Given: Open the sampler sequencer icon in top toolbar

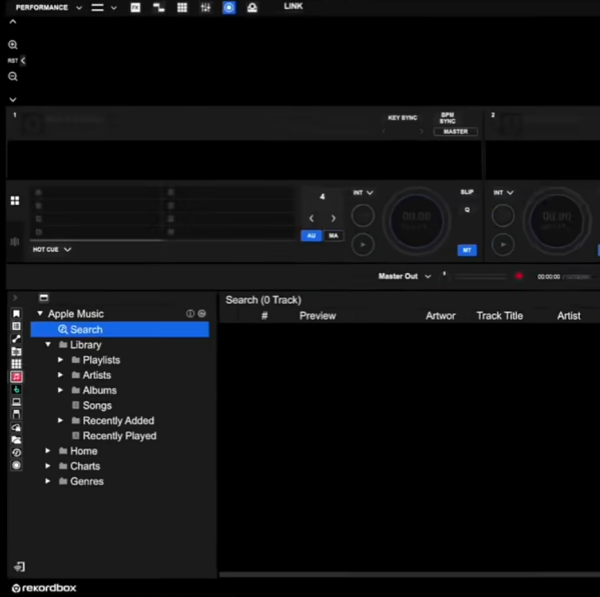Looking at the screenshot, I should [x=158, y=8].
